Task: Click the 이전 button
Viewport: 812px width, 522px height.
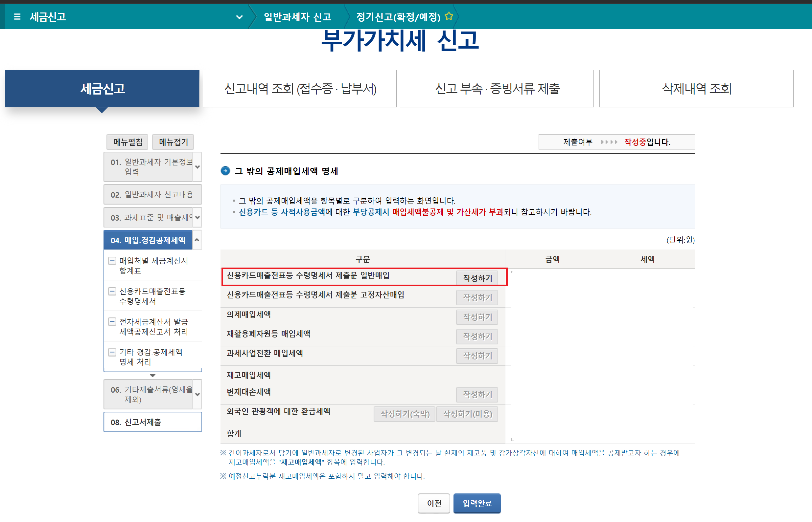Action: [x=434, y=503]
